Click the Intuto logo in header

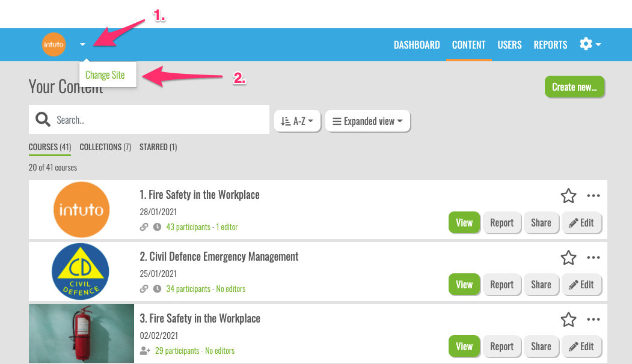[54, 44]
